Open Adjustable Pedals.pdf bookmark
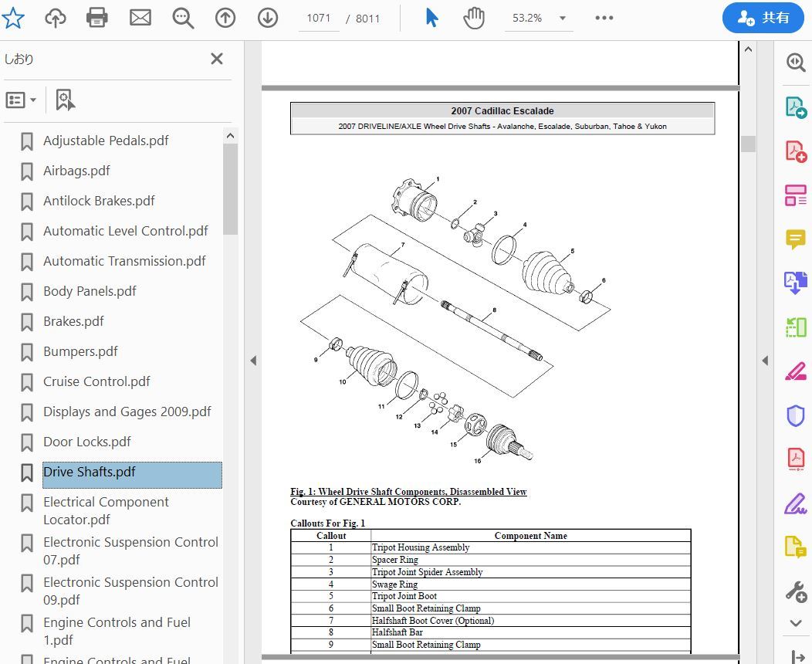The image size is (812, 664). [x=106, y=141]
